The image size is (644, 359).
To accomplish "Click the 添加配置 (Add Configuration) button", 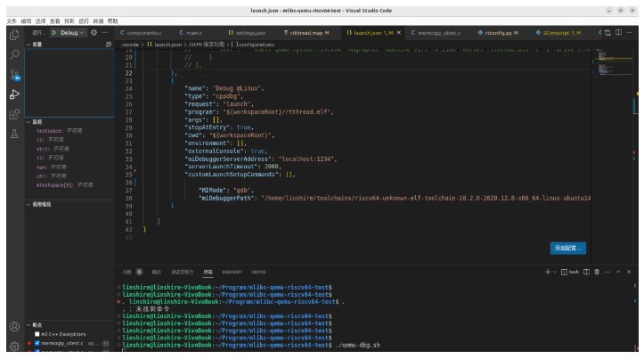I will [x=568, y=248].
